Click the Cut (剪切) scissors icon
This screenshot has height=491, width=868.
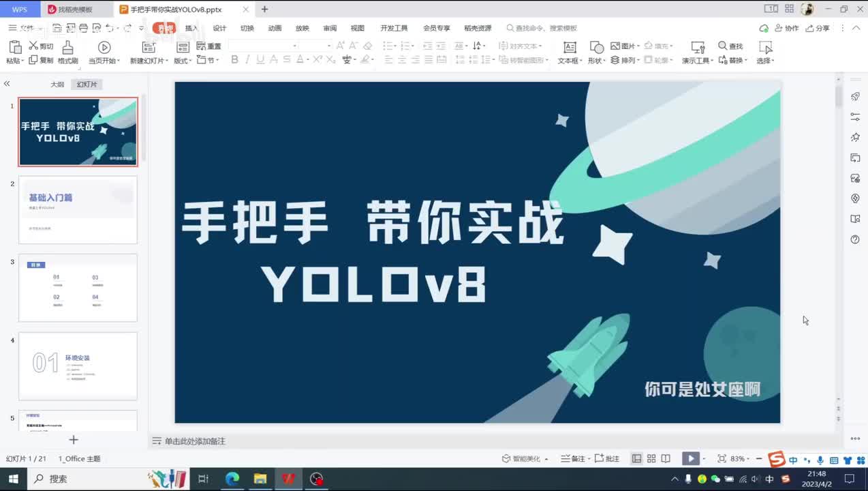point(33,46)
